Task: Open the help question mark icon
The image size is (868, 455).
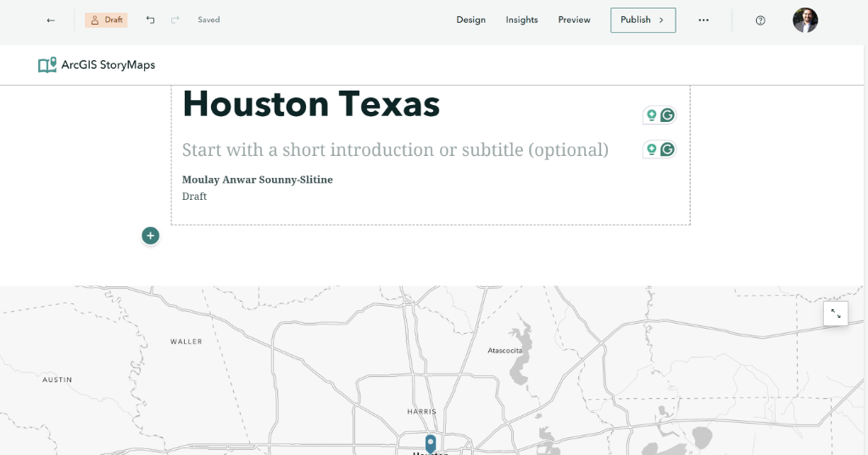Action: point(760,20)
